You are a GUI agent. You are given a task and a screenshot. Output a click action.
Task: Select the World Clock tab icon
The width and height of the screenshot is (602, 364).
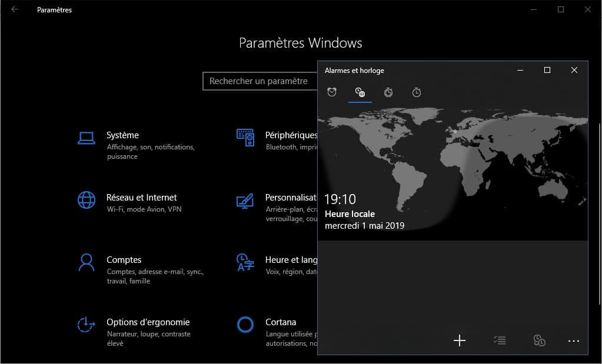pos(360,92)
